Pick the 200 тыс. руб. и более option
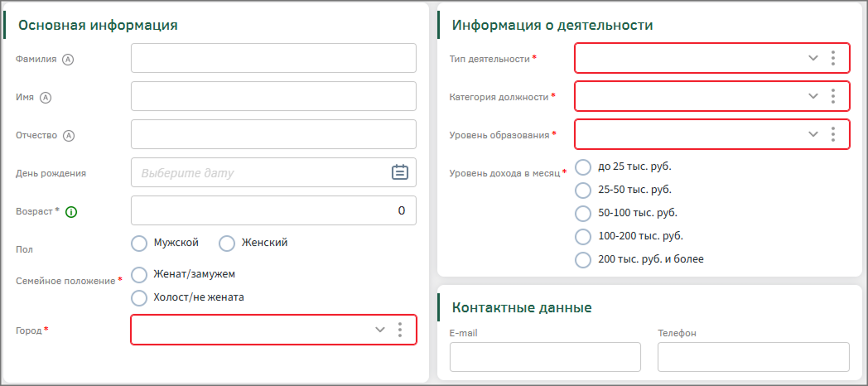Viewport: 868px width, 386px height. click(583, 259)
